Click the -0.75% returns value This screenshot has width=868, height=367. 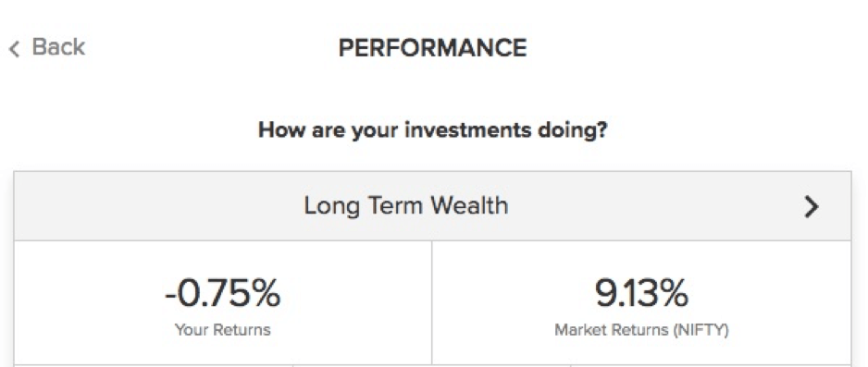point(222,293)
